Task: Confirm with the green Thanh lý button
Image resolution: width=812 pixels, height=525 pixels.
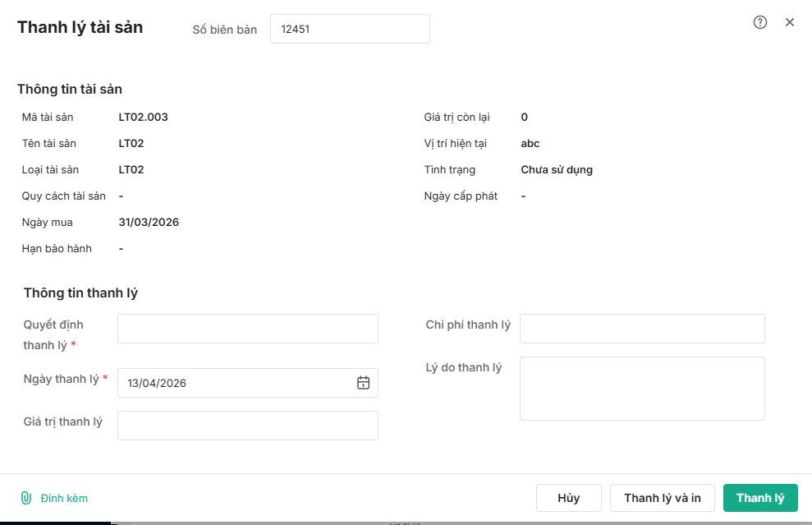Action: pos(760,498)
